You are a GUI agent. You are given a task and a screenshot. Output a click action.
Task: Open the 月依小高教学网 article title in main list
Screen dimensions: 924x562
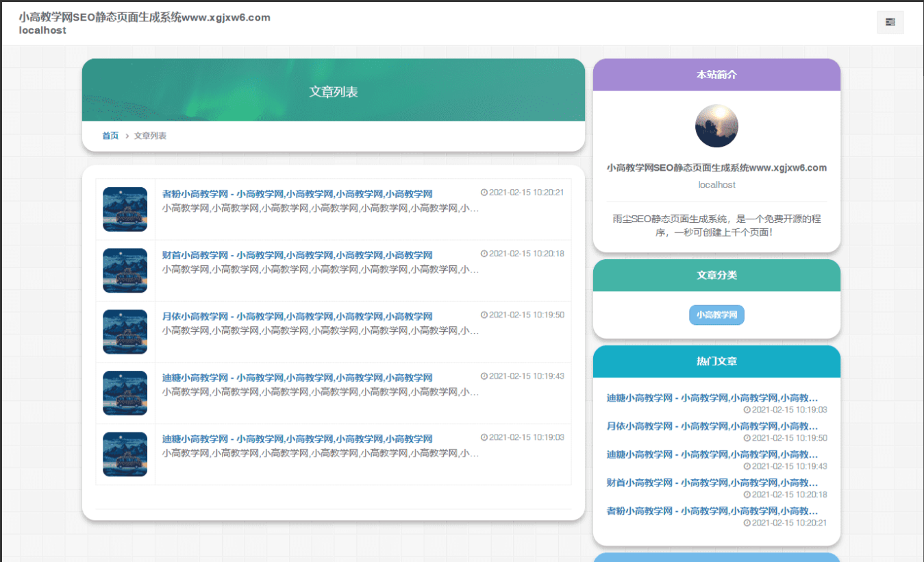click(297, 317)
